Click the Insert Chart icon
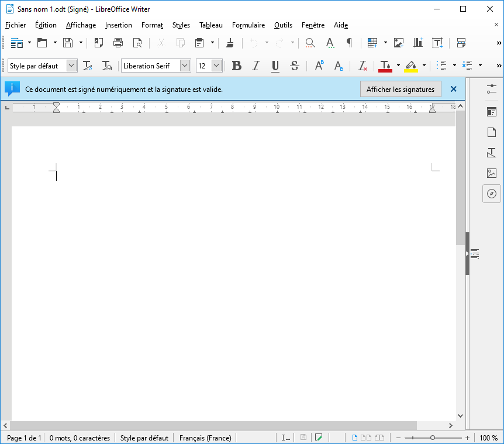This screenshot has width=504, height=444. point(418,43)
